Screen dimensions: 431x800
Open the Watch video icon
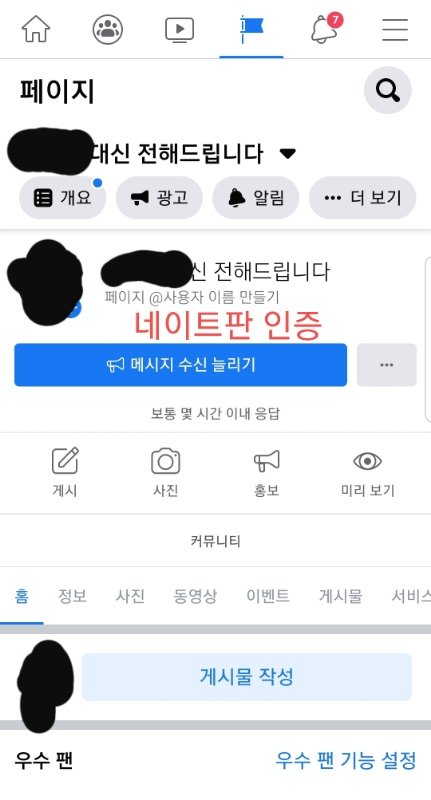click(x=180, y=29)
